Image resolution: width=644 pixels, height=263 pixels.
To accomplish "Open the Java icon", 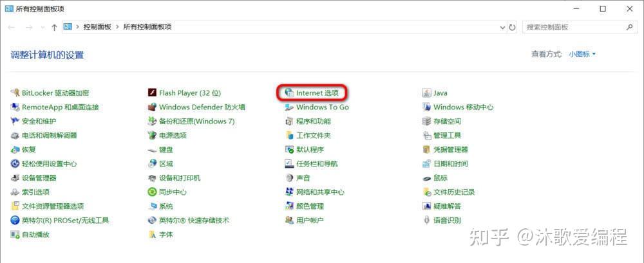I will pyautogui.click(x=426, y=93).
